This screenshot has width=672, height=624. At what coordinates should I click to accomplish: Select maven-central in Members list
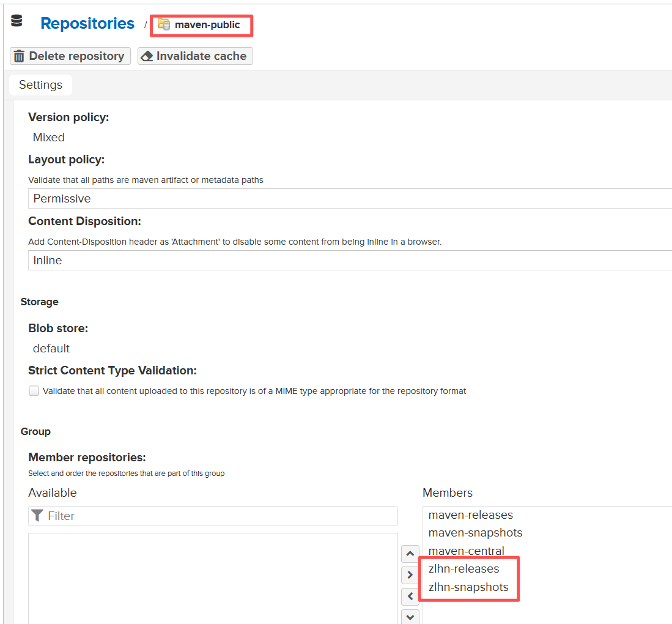[x=466, y=551]
